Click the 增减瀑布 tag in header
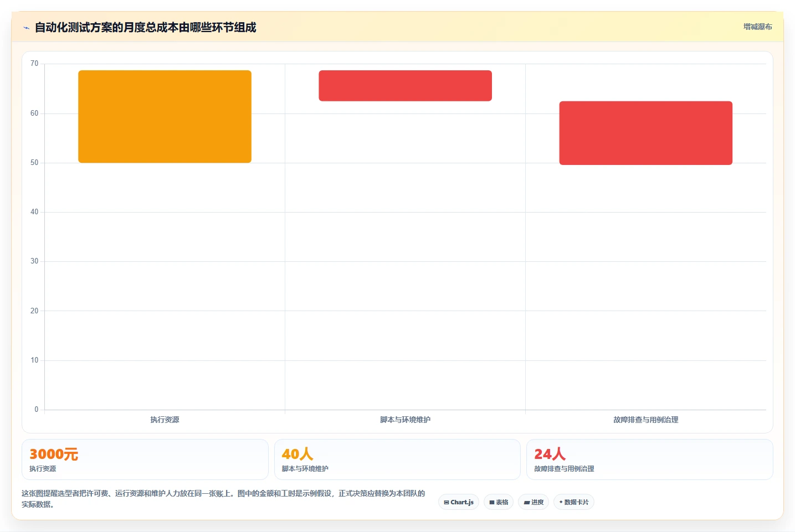The height and width of the screenshot is (532, 795). pos(757,27)
